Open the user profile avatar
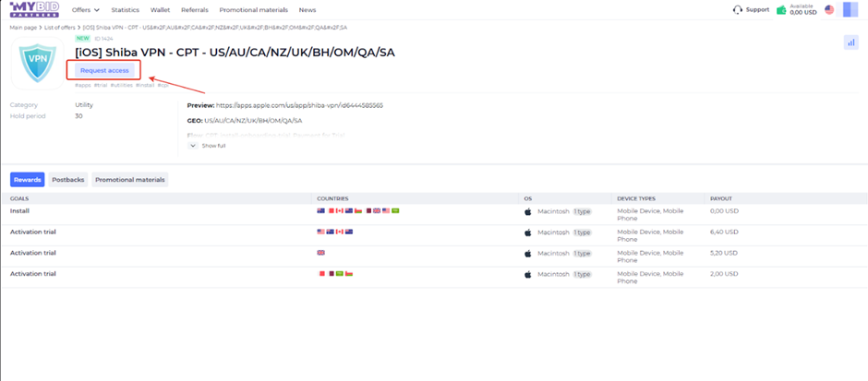Image resolution: width=868 pixels, height=381 pixels. click(x=850, y=9)
